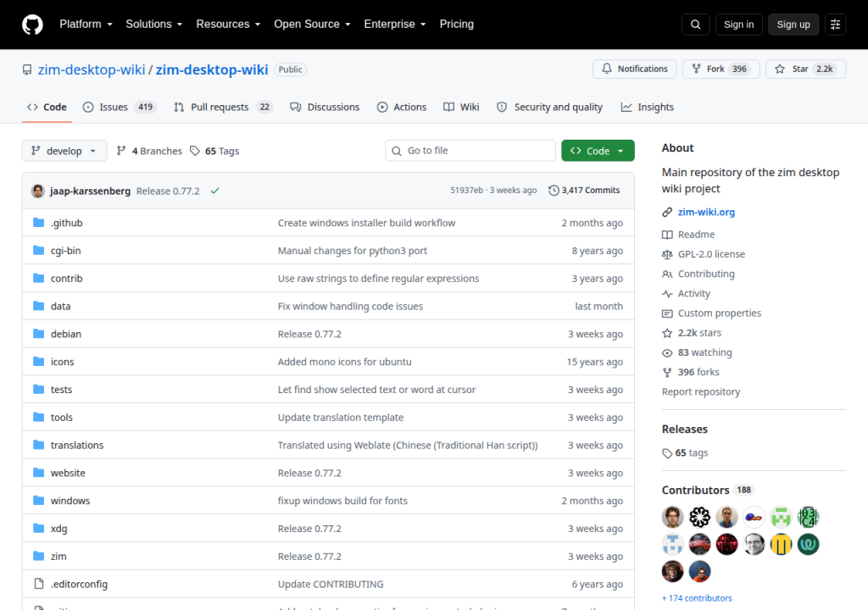This screenshot has height=610, width=868.
Task: Click the Sign in button
Action: (738, 25)
